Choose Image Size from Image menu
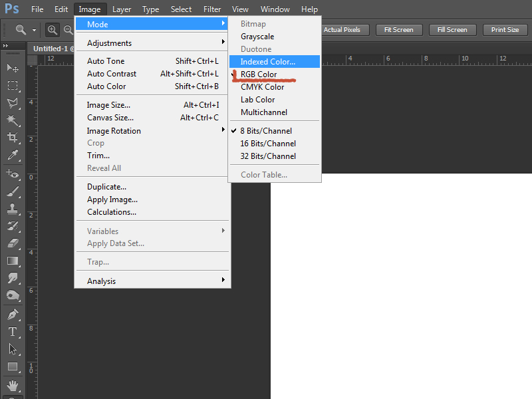 pos(152,105)
